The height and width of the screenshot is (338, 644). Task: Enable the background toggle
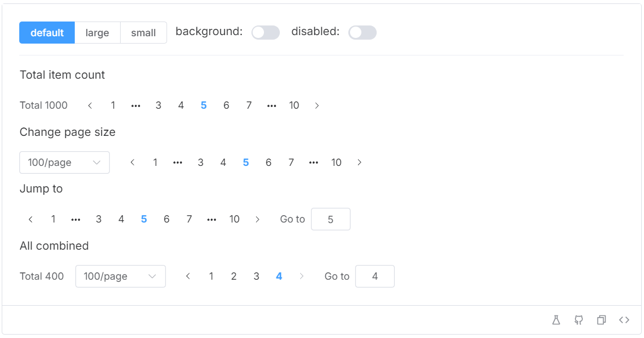[x=266, y=32]
